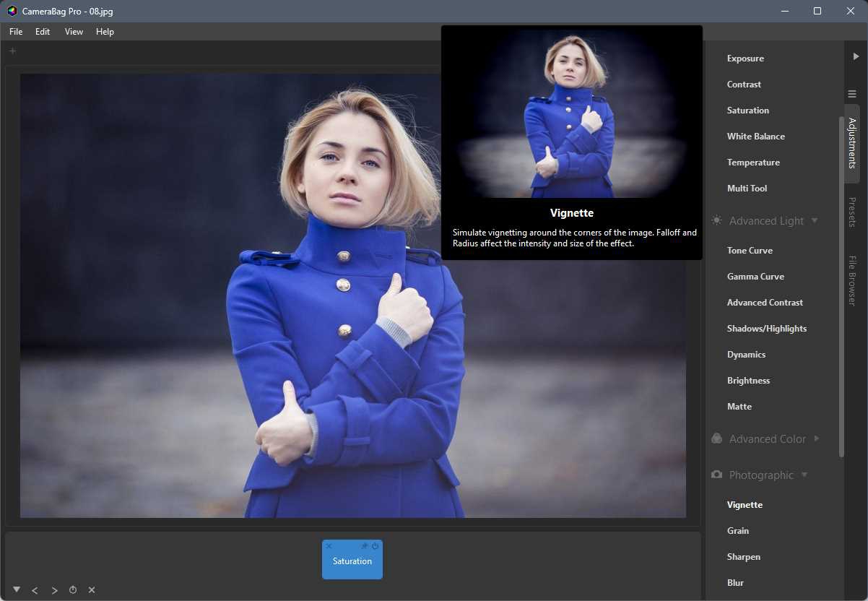Toggle all adjustments with bottom tray power icon

[73, 590]
